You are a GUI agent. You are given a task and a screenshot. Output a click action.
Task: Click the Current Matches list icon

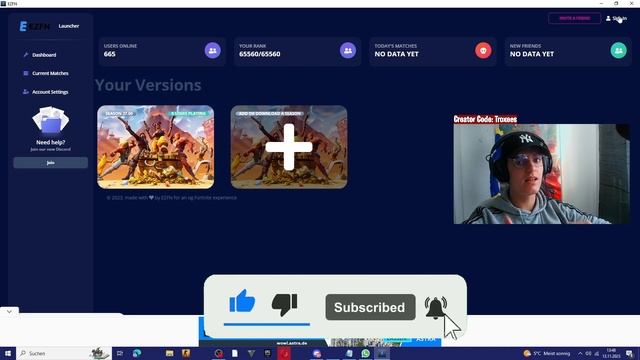tap(26, 73)
